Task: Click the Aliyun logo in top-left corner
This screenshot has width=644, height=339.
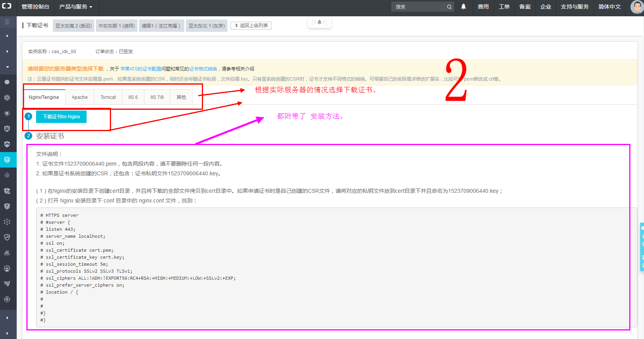Action: [x=7, y=6]
